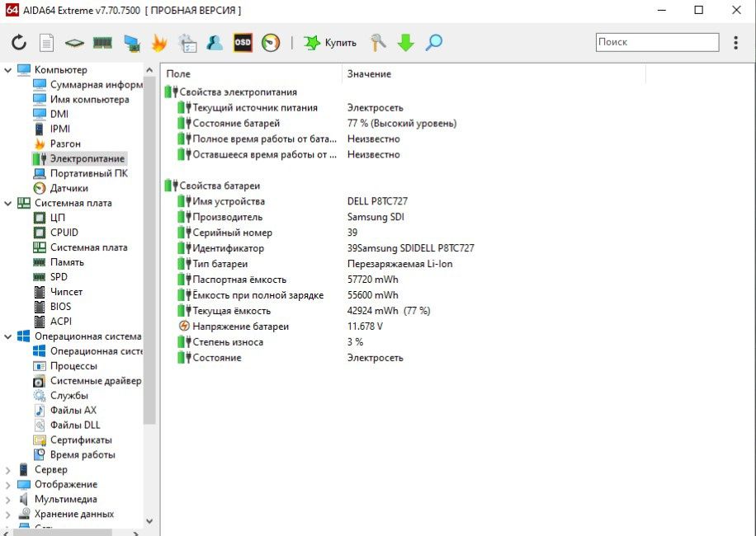Screen dimensions: 756x536
Task: Open Системные драйверы tree item
Action: coord(87,381)
